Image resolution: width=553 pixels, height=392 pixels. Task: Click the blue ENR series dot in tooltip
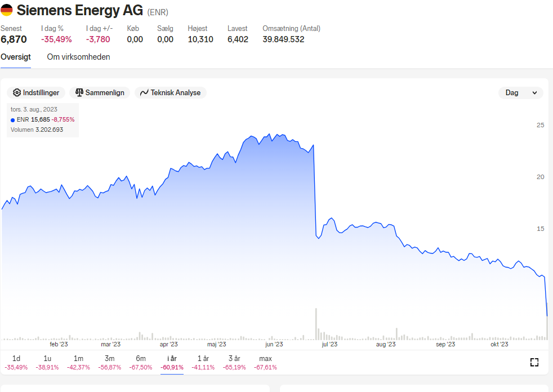coord(13,120)
